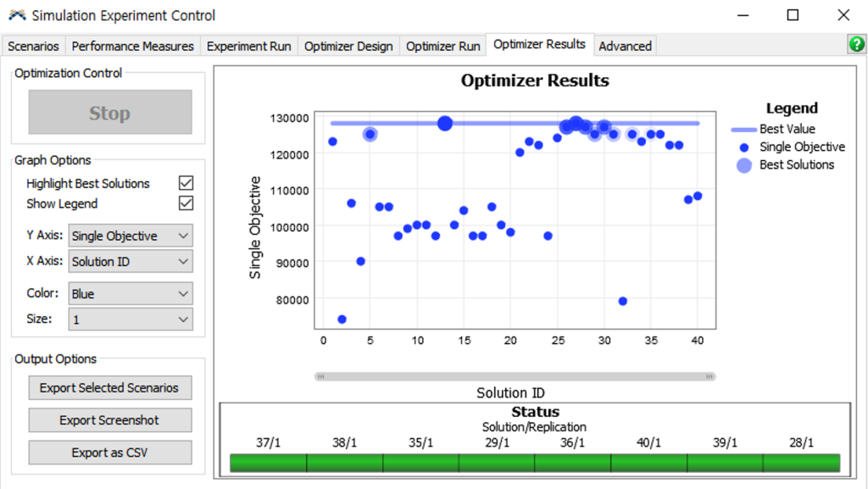Click the FlexSim application icon in title bar
This screenshot has width=868, height=489.
[x=17, y=15]
